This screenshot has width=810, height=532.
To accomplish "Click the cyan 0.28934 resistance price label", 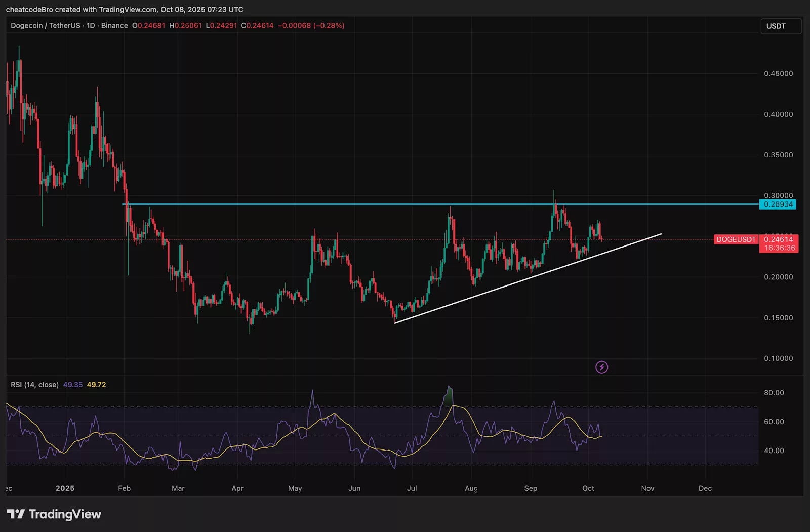I will pos(778,204).
